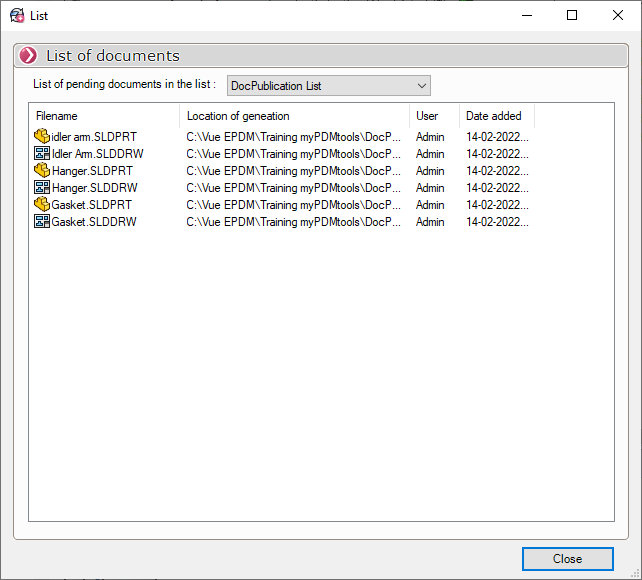Select the Hanger.SLDPRT part icon
This screenshot has height=580, width=642.
coord(42,171)
